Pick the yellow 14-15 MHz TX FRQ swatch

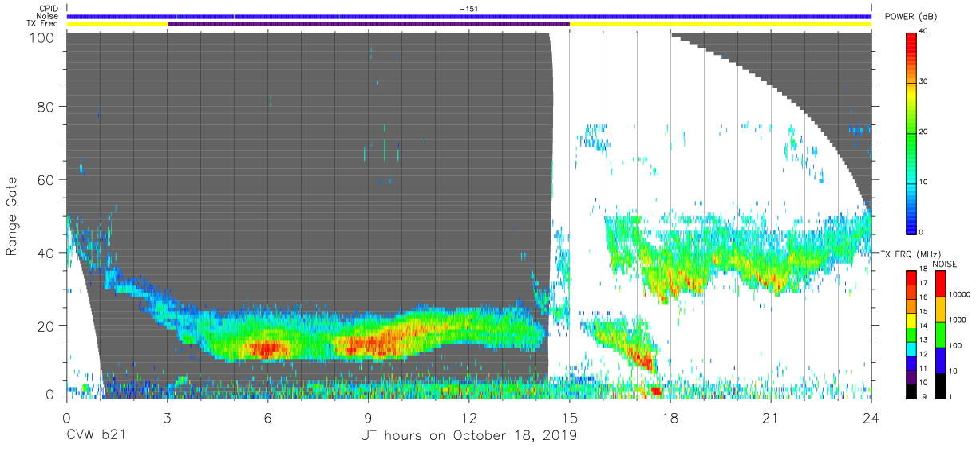[911, 322]
